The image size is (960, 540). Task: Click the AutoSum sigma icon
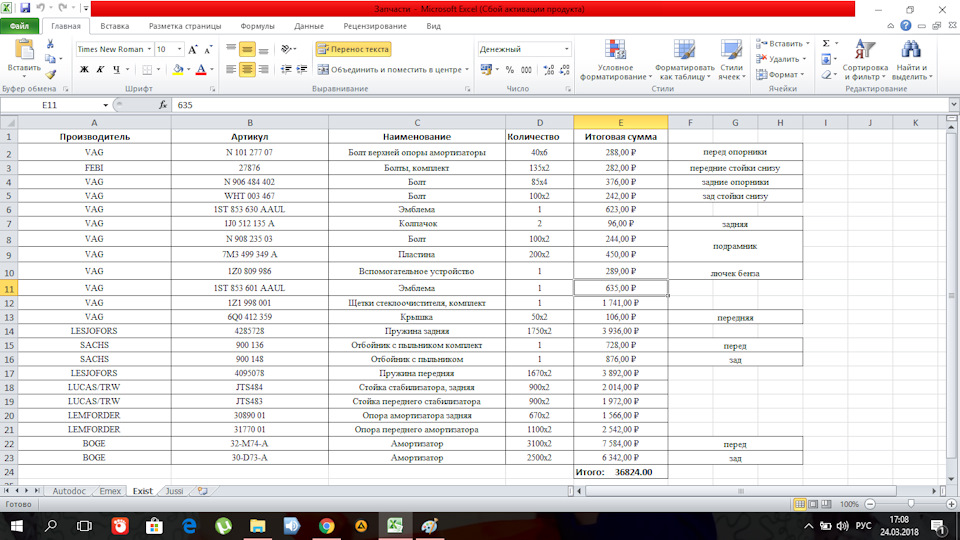(826, 44)
